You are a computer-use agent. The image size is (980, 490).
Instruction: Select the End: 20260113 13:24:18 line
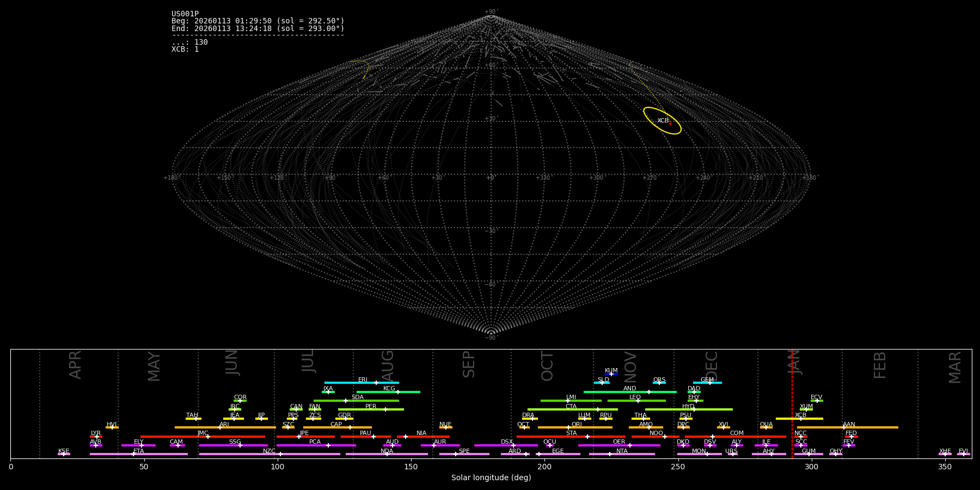(x=258, y=28)
